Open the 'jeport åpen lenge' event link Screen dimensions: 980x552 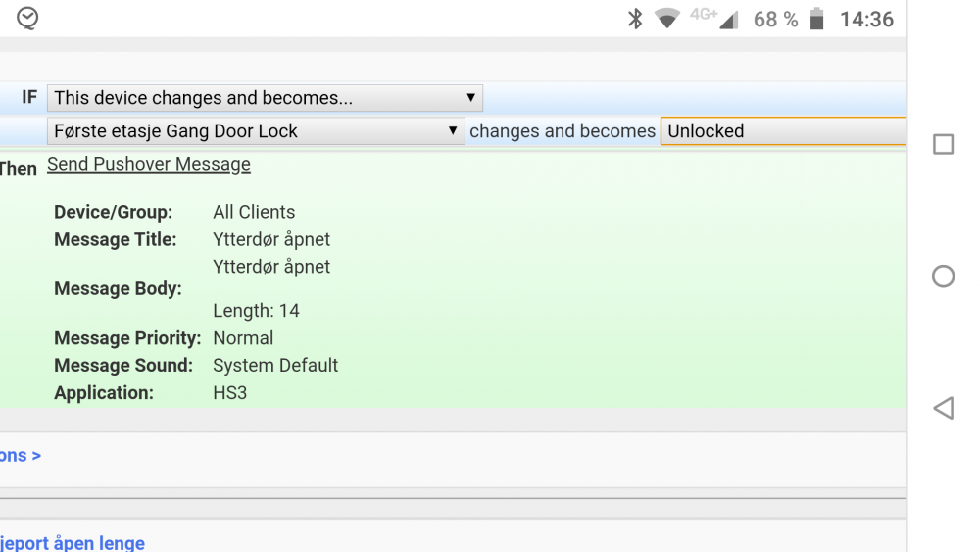tap(73, 543)
